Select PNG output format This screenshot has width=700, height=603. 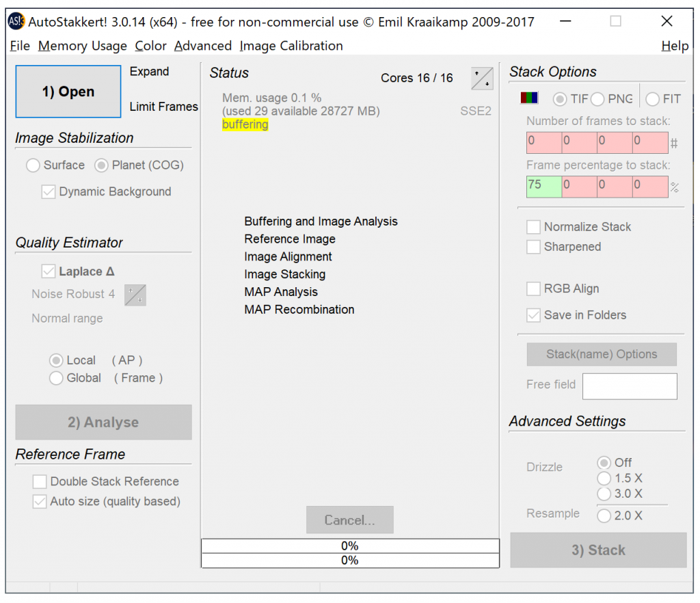(612, 99)
